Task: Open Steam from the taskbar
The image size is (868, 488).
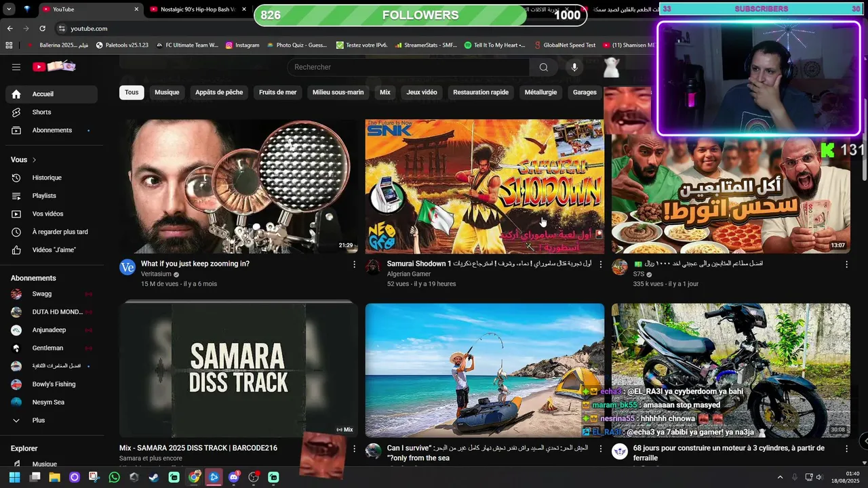Action: [154, 477]
